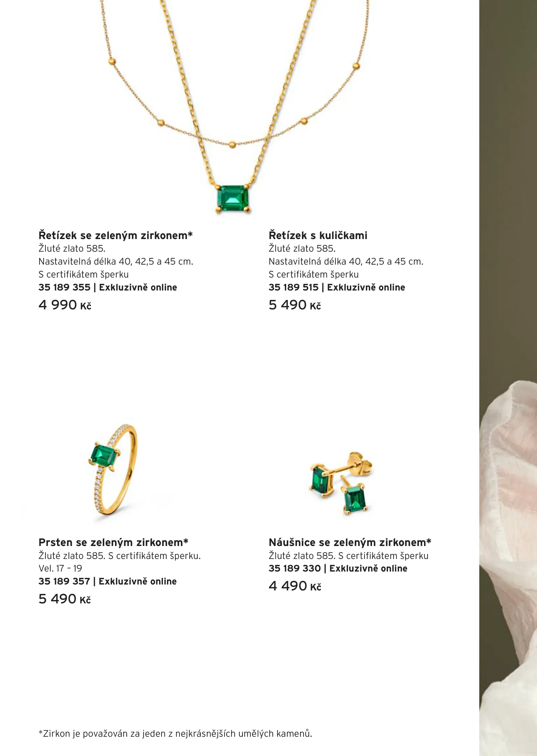Viewport: 537px width, 756px height.
Task: Select Prsten se zeleným zirkonem heading
Action: [x=113, y=542]
